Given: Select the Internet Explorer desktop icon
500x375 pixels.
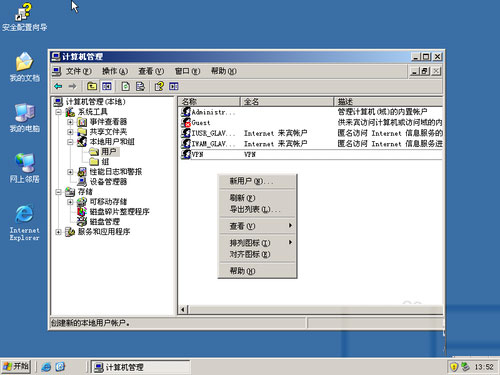Looking at the screenshot, I should click(24, 222).
